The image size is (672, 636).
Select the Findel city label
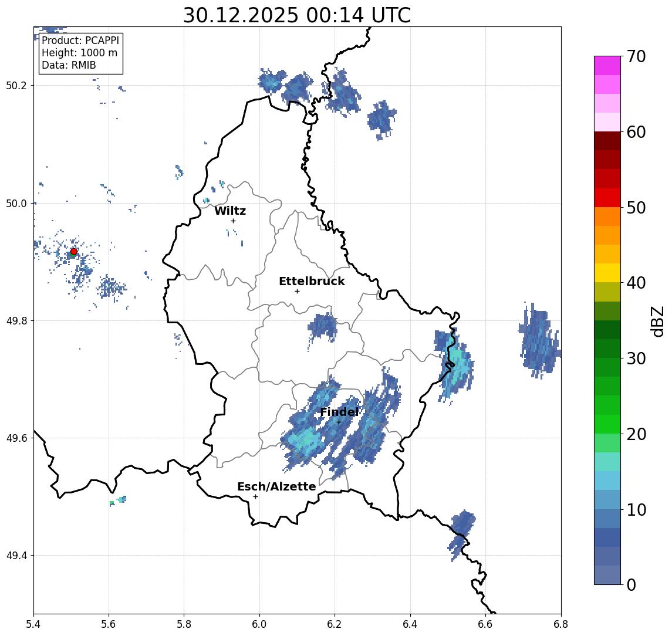click(x=339, y=412)
